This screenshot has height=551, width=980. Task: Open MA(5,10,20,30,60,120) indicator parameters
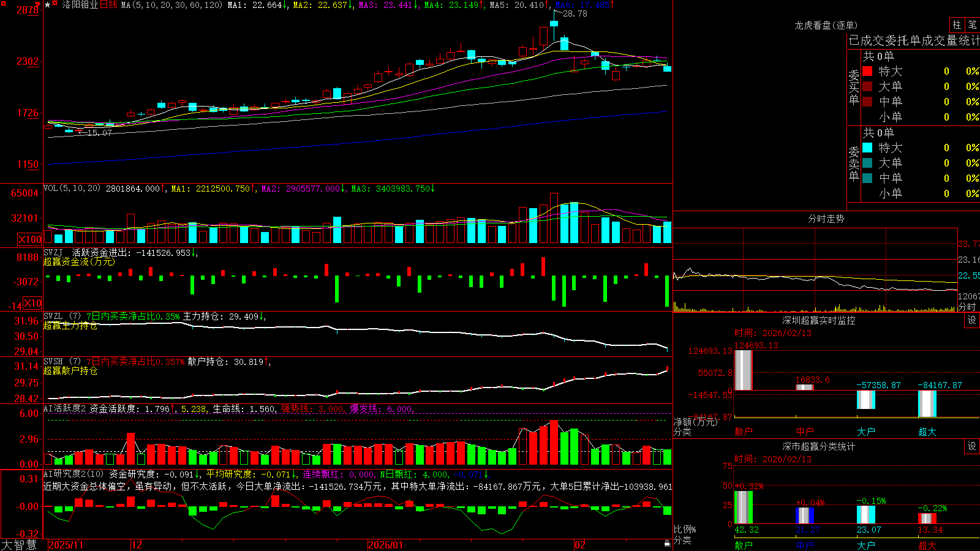pyautogui.click(x=171, y=5)
